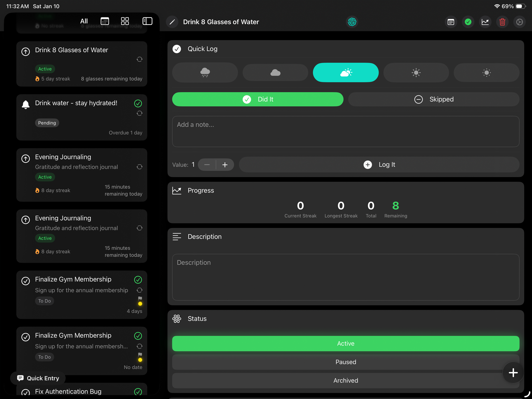The image size is (532, 399).
Task: Switch to the grid view icon
Action: pyautogui.click(x=125, y=21)
